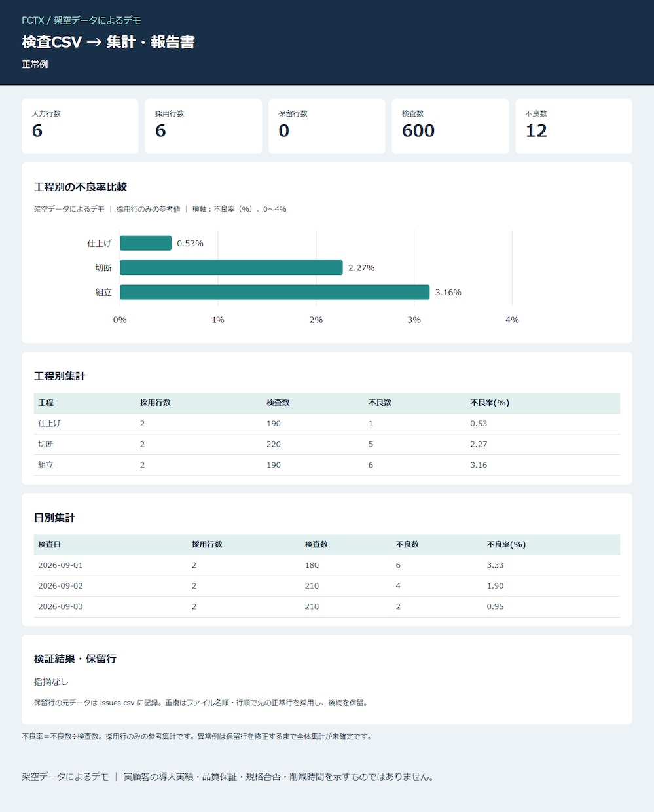This screenshot has height=812, width=654.
Task: Click the 組立 row's 不良率 3.16 cell
Action: (479, 465)
